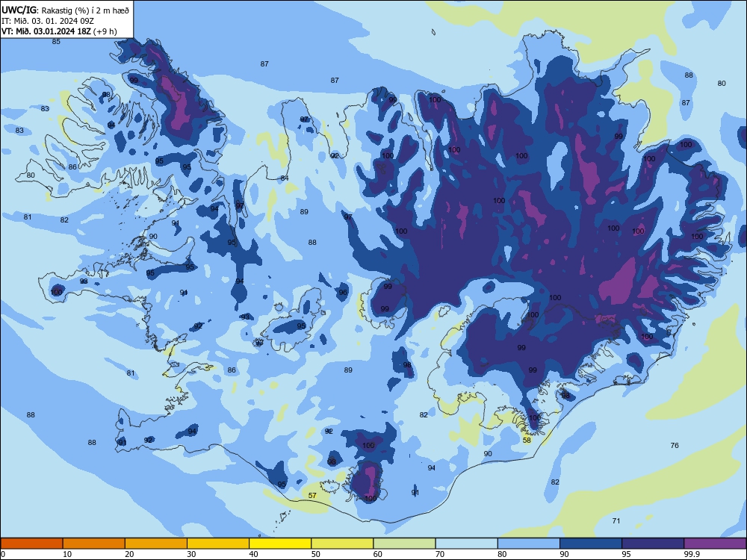Choose the above-99.9 purple legend swatch

click(715, 544)
